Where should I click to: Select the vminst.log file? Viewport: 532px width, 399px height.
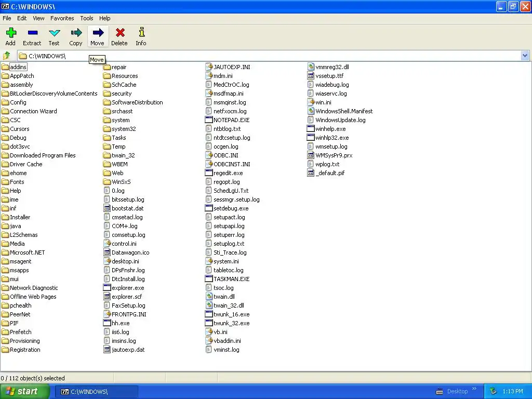click(x=222, y=350)
